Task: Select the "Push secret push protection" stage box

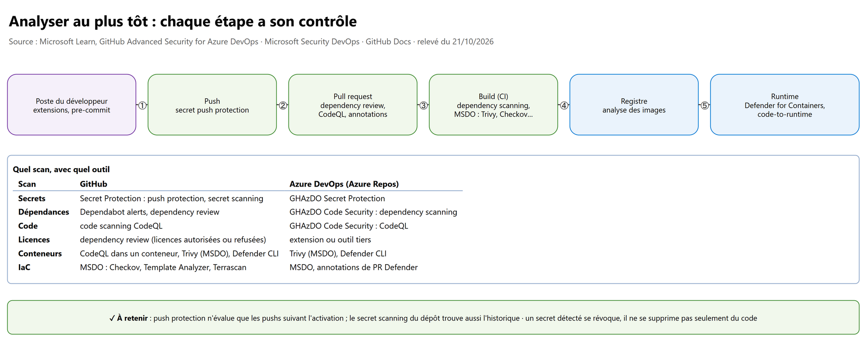Action: coord(212,105)
